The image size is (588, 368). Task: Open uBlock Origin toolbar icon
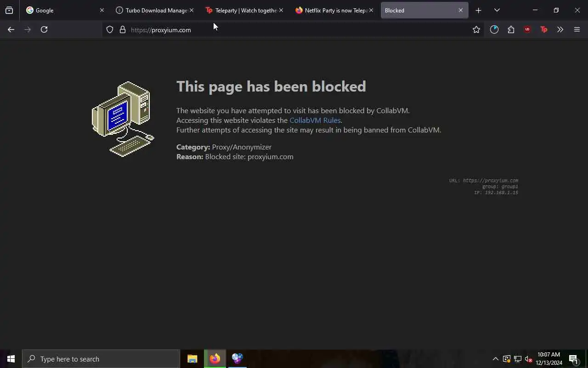[x=527, y=29]
